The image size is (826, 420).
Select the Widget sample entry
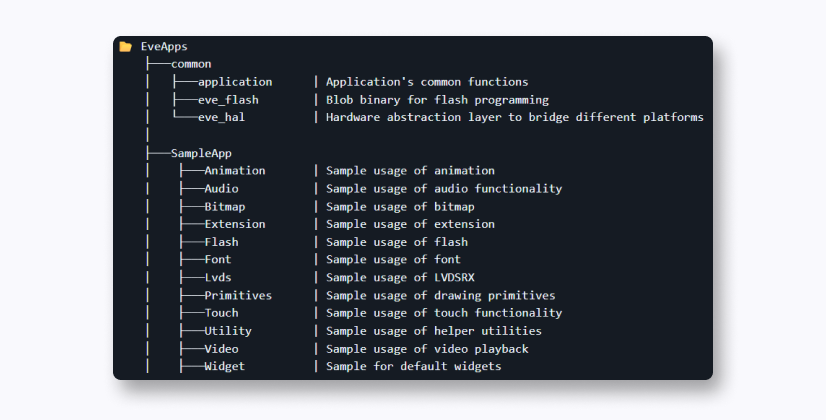pyautogui.click(x=224, y=367)
